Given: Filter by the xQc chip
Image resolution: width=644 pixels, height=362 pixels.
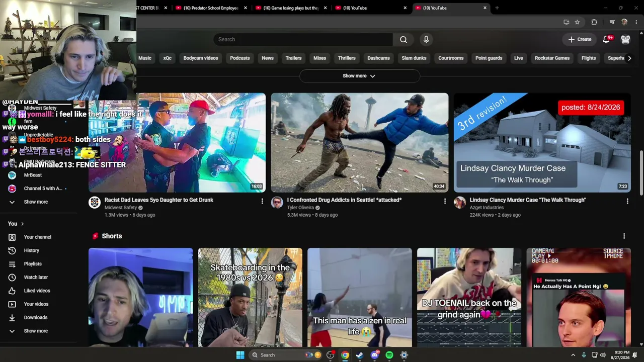Looking at the screenshot, I should (168, 58).
